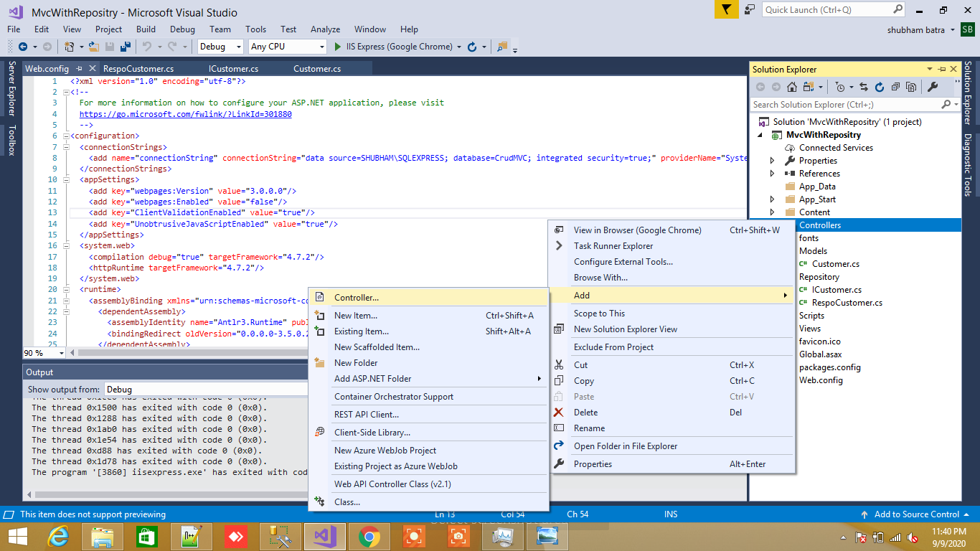Viewport: 980px width, 551px height.
Task: Open the Any CPU platform dropdown
Action: point(288,47)
